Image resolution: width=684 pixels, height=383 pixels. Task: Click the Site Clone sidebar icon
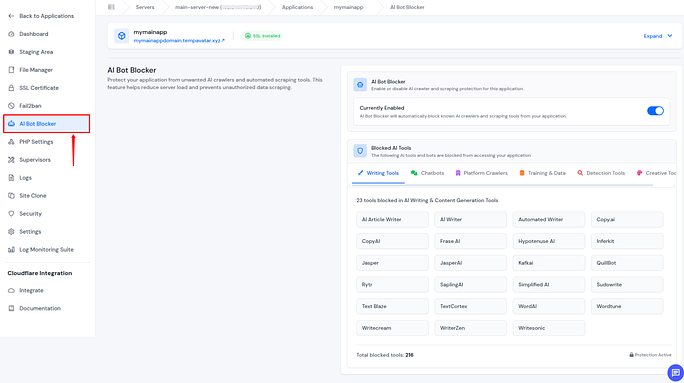coord(11,195)
